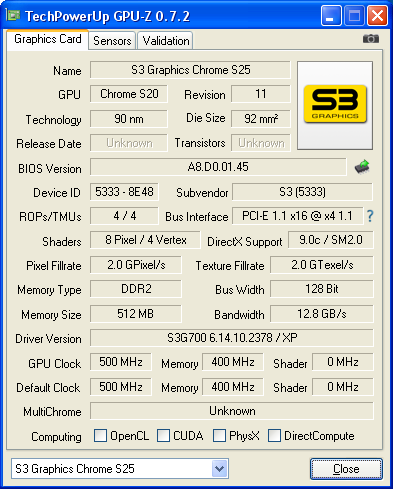This screenshot has width=393, height=489.
Task: Click the Technology value 90 nm
Action: [x=129, y=119]
